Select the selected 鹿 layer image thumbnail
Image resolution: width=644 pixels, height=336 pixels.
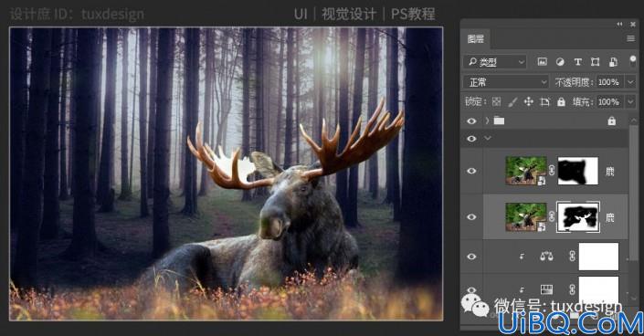pyautogui.click(x=526, y=217)
